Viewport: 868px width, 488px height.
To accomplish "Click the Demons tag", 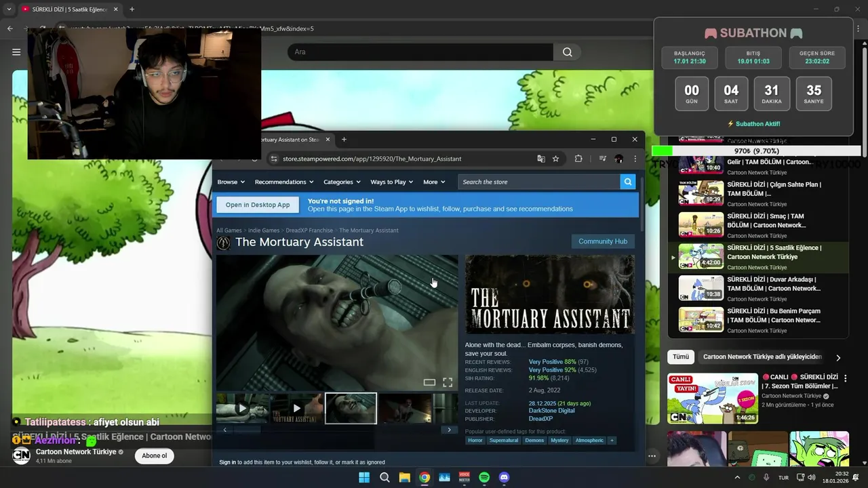I will [534, 441].
